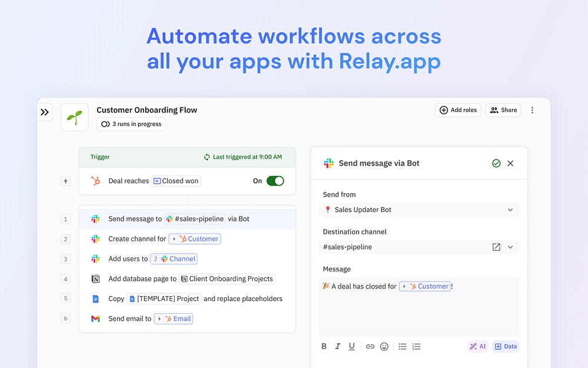Click the Gmail icon in step 6
Image resolution: width=588 pixels, height=368 pixels.
pyautogui.click(x=96, y=319)
